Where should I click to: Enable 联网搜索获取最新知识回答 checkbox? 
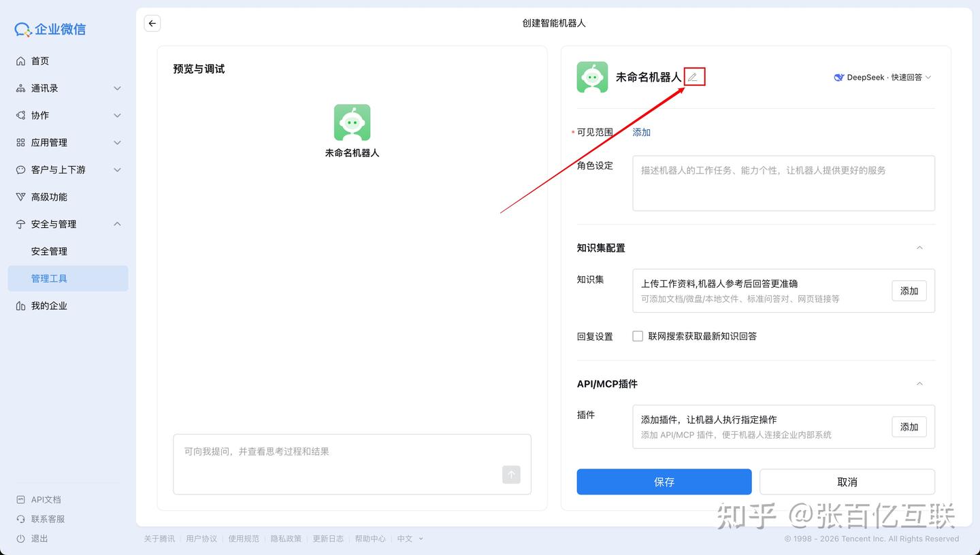click(x=637, y=335)
